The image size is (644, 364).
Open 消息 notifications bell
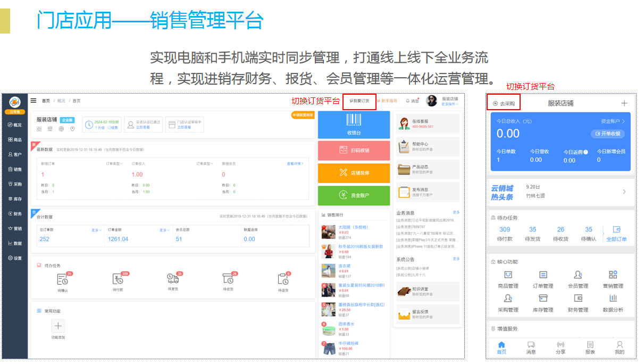coord(413,101)
